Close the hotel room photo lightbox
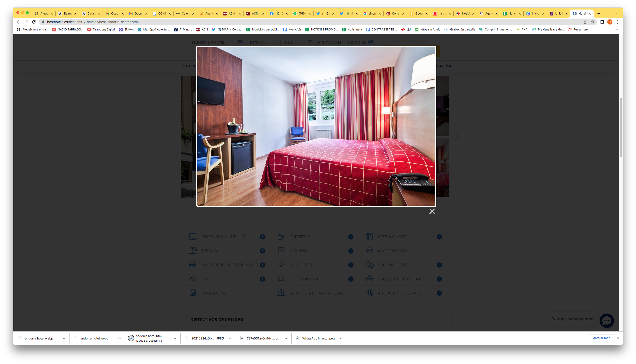636x364 pixels. coord(432,211)
